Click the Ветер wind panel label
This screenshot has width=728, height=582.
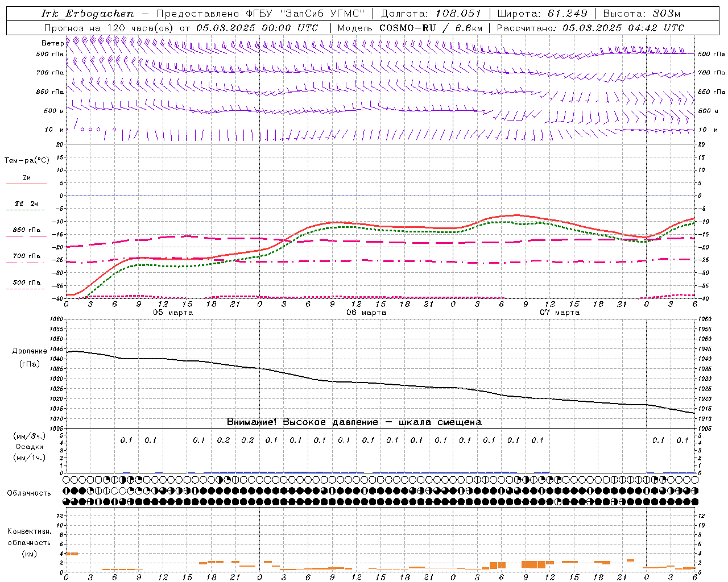(x=52, y=43)
